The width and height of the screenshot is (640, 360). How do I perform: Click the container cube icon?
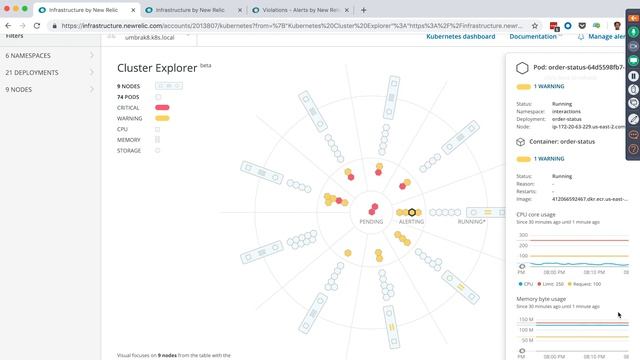(520, 142)
